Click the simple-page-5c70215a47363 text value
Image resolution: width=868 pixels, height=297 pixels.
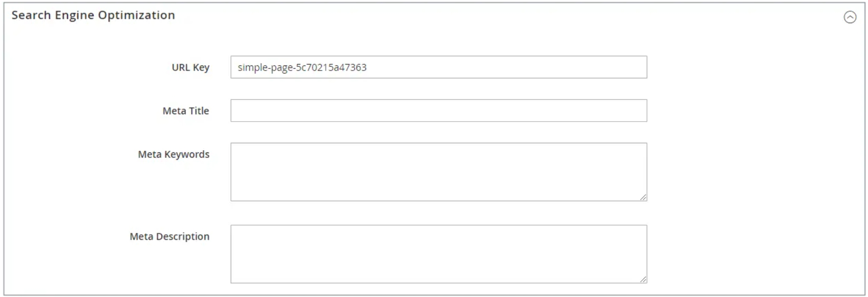click(302, 68)
